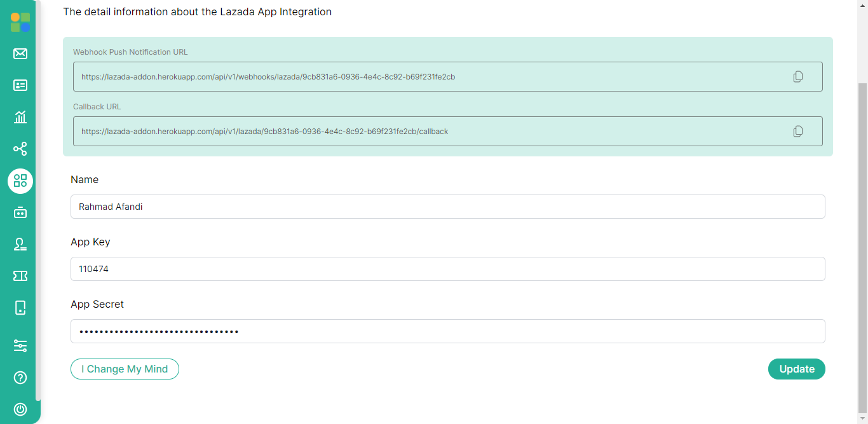Image resolution: width=868 pixels, height=424 pixels.
Task: Click the 'App Key' label
Action: (x=90, y=242)
